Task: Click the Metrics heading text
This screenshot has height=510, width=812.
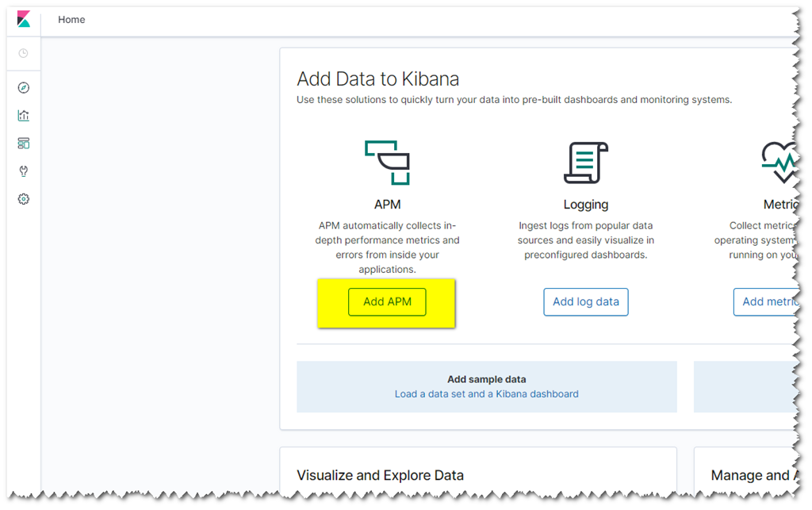Action: 781,205
